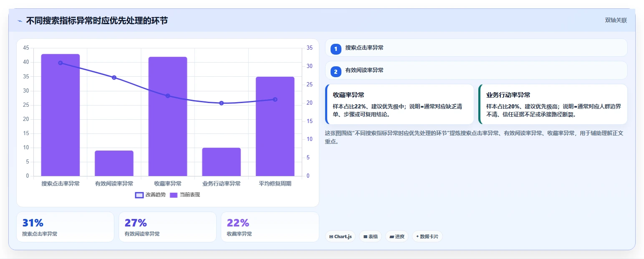This screenshot has height=259, width=644.
Task: Click the number 2 badge icon
Action: point(336,71)
